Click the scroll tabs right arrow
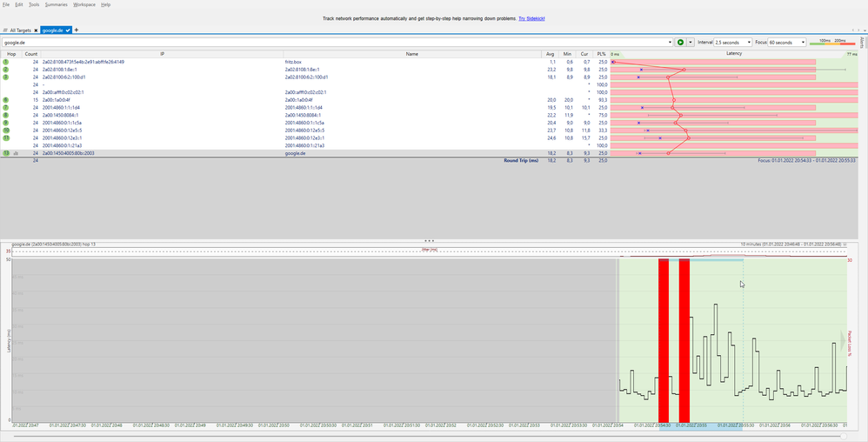The image size is (868, 442). pos(858,30)
